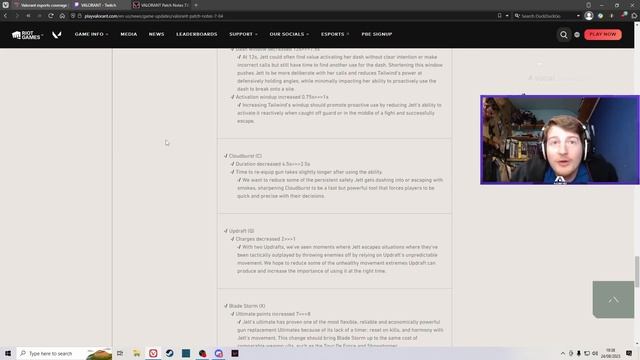Open the PBE Signup nav item
Image resolution: width=640 pixels, height=360 pixels.
coord(377,34)
